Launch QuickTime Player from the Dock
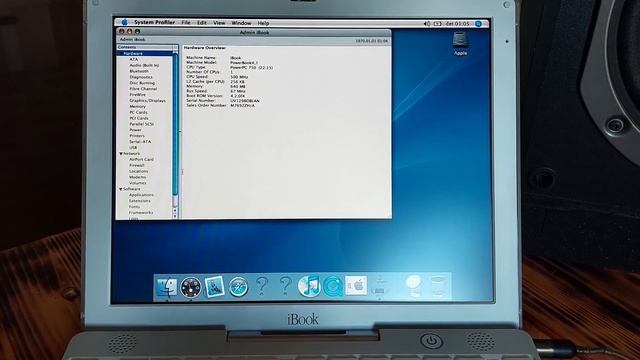 pos(333,286)
